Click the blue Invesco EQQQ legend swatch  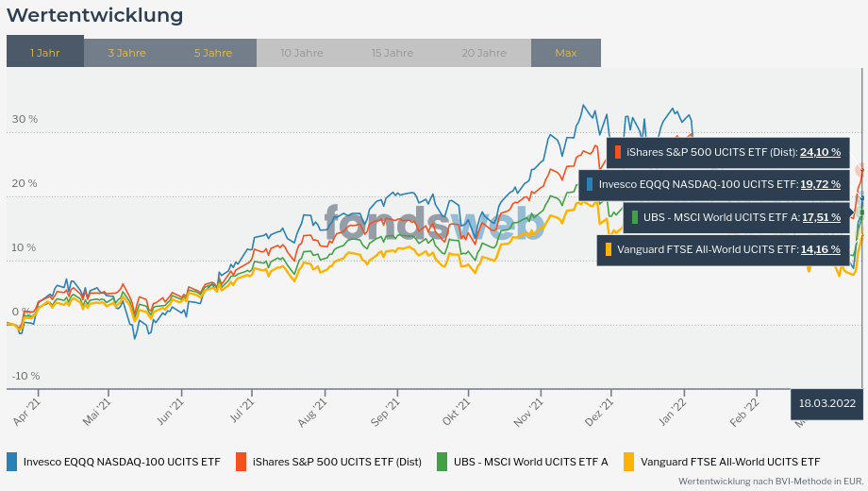tap(12, 462)
